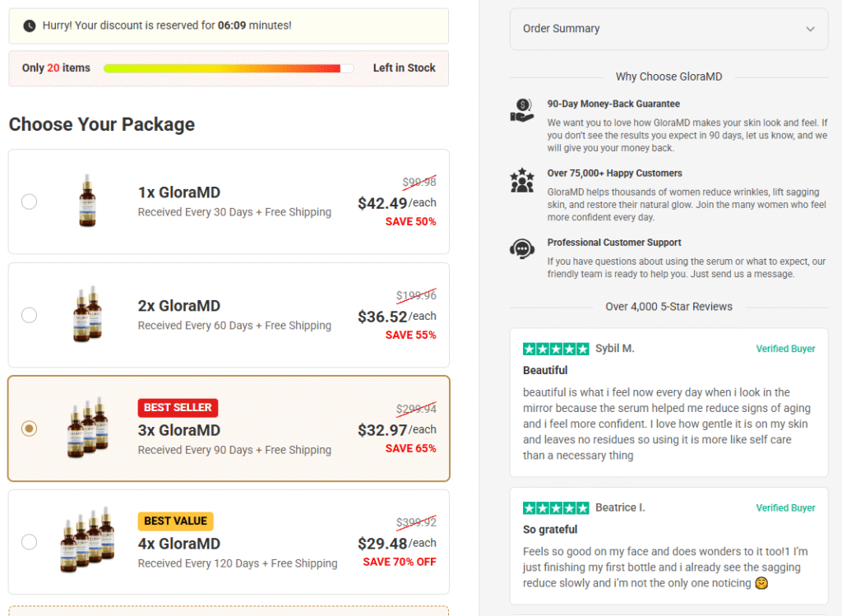Click the money-back guarantee hand icon
The height and width of the screenshot is (616, 842).
tap(522, 110)
